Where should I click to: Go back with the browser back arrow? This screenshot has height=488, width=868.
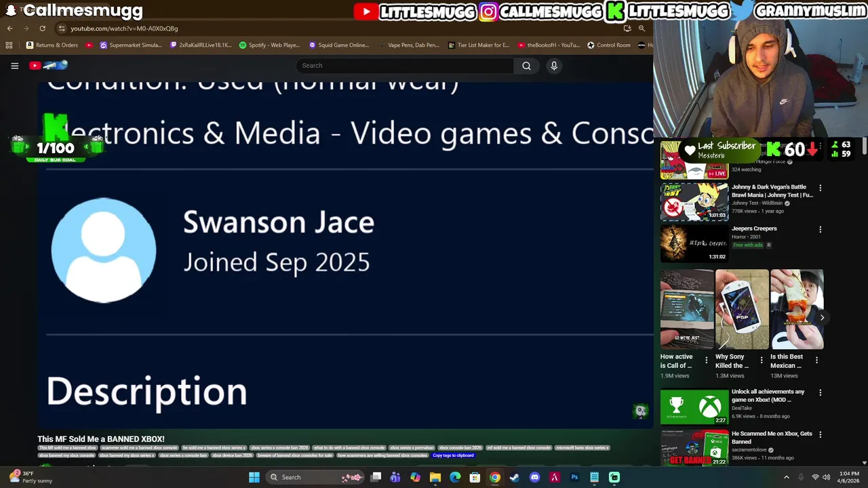[9, 28]
